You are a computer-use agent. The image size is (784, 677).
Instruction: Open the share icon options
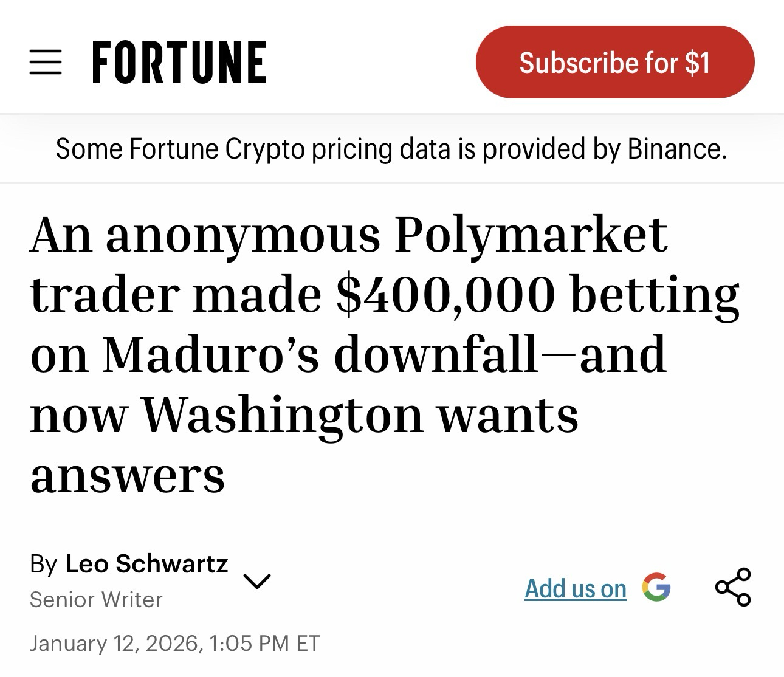pos(733,588)
